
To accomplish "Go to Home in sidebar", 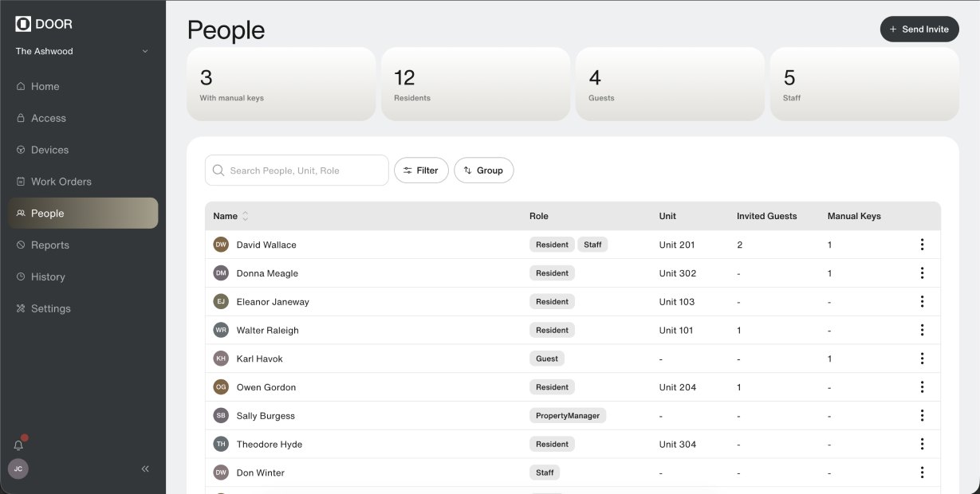I will click(x=83, y=86).
